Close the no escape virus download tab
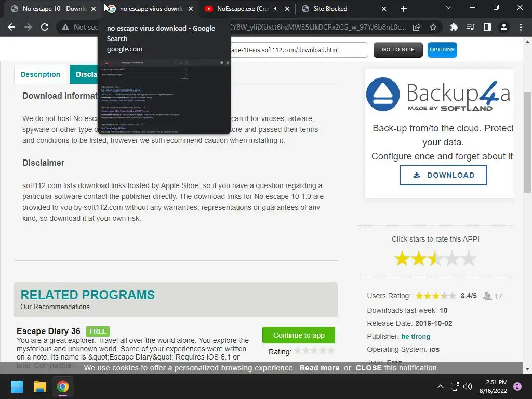 [x=191, y=9]
